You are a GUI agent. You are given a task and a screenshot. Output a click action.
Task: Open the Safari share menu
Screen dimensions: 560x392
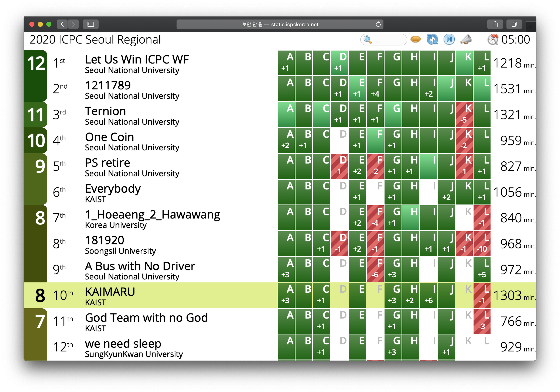495,24
